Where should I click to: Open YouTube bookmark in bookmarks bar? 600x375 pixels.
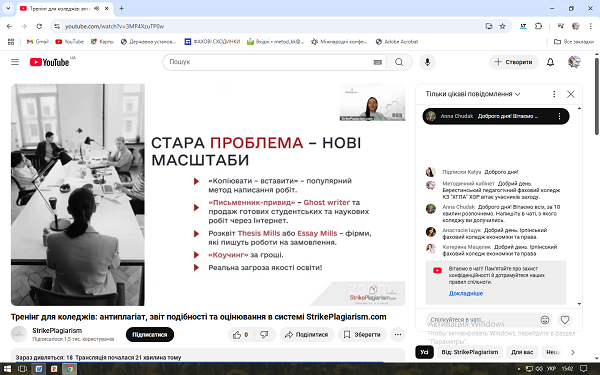click(x=69, y=42)
